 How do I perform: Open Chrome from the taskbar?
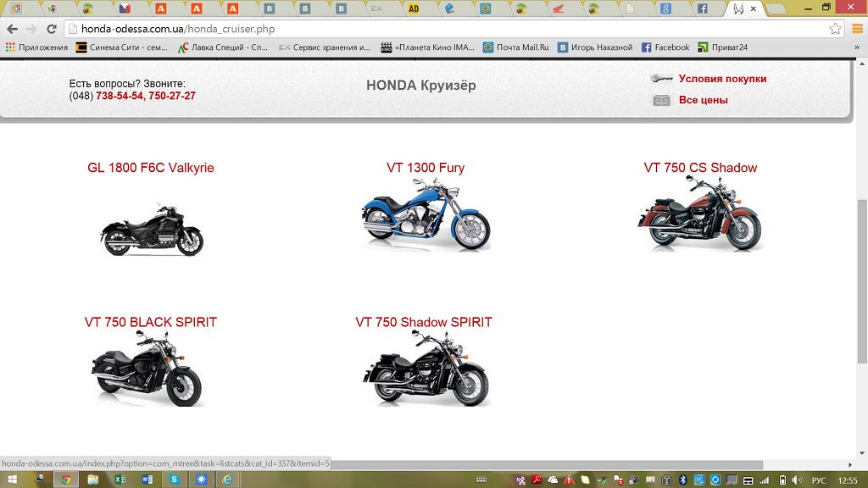point(65,480)
